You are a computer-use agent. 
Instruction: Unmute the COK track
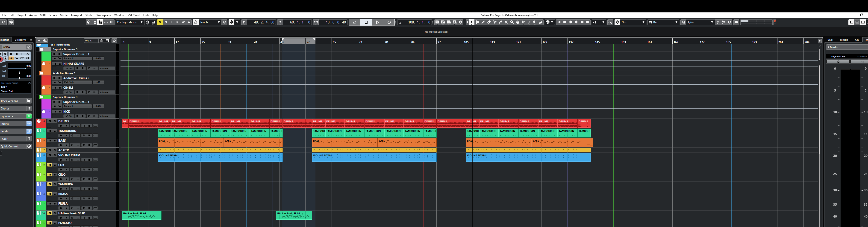pos(50,165)
